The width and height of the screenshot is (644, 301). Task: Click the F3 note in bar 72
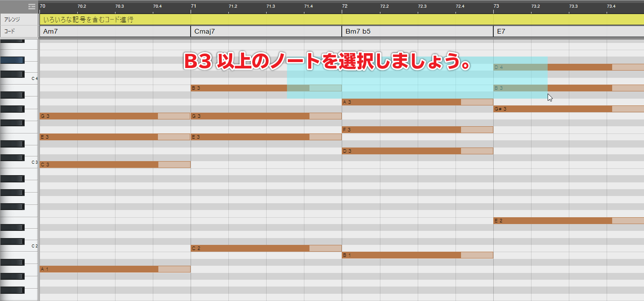click(x=401, y=130)
